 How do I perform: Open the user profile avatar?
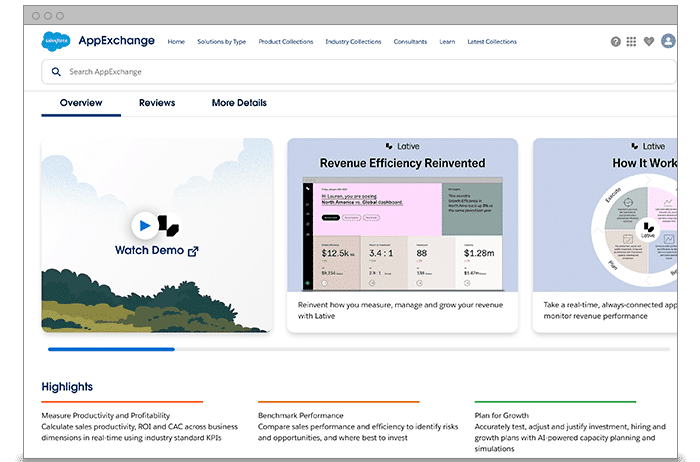tap(668, 42)
